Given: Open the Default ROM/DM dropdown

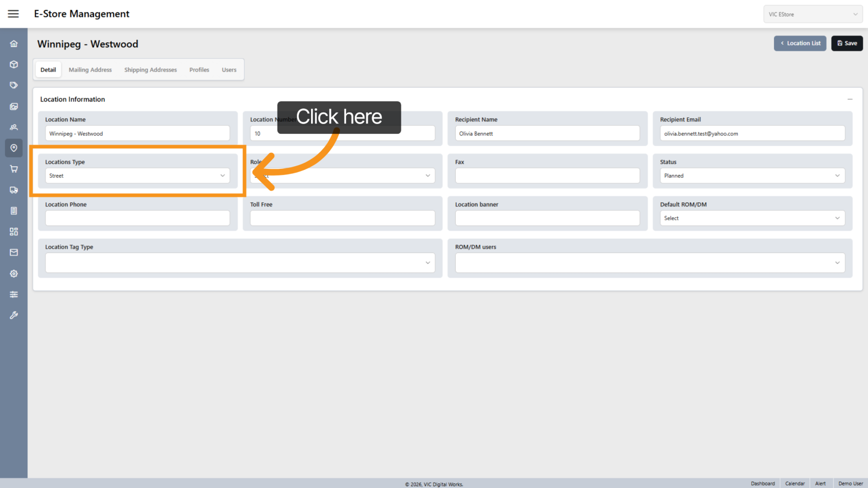Looking at the screenshot, I should pyautogui.click(x=752, y=218).
